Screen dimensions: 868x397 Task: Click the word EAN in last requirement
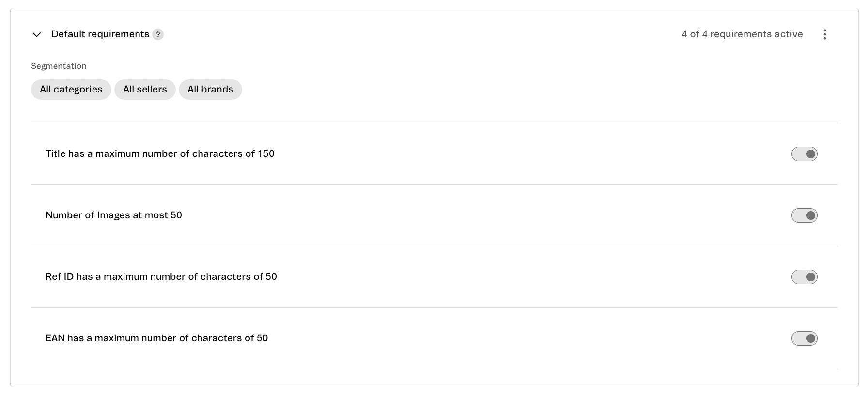click(x=55, y=338)
